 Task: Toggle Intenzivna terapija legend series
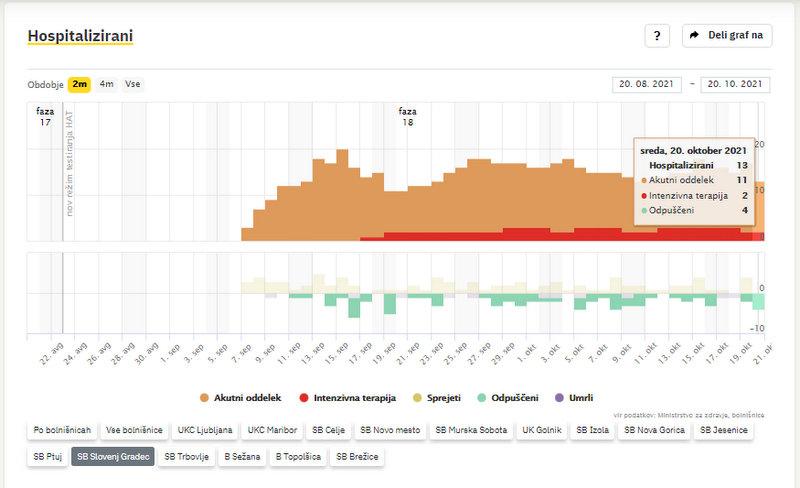point(346,397)
